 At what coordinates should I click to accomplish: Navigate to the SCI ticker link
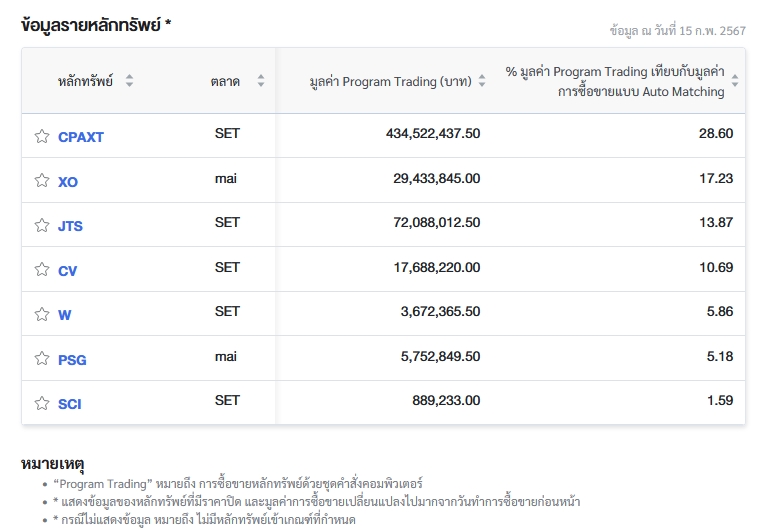pyautogui.click(x=70, y=404)
